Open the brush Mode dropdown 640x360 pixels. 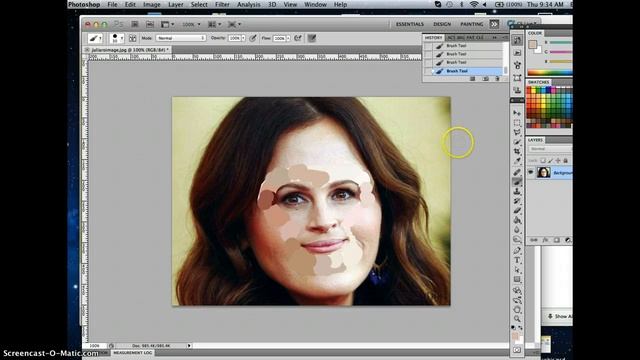(x=180, y=38)
